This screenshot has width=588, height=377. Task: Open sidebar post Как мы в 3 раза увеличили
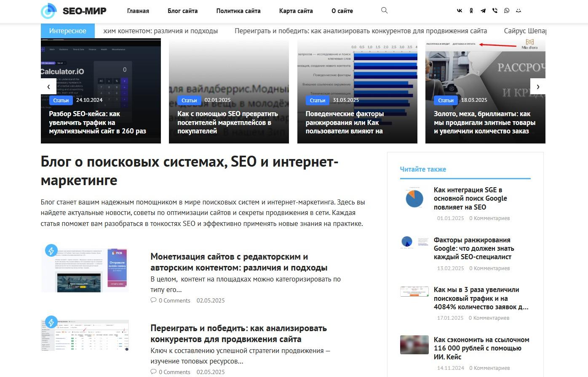(x=481, y=298)
